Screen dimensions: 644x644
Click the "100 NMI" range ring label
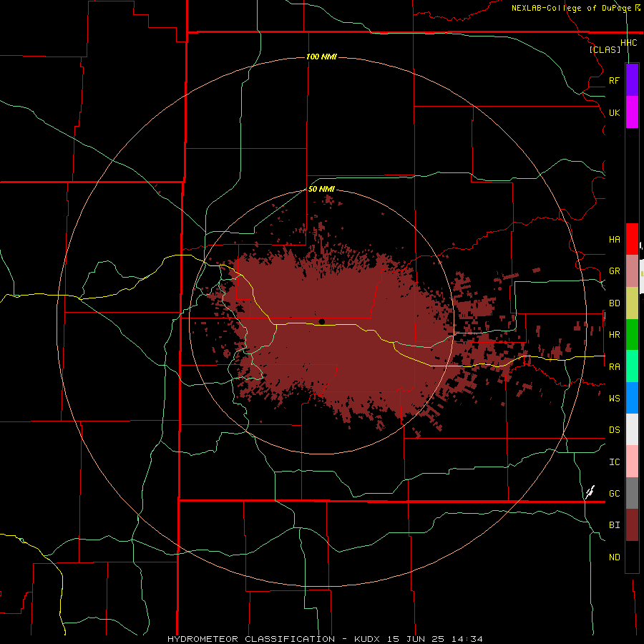coord(321,57)
